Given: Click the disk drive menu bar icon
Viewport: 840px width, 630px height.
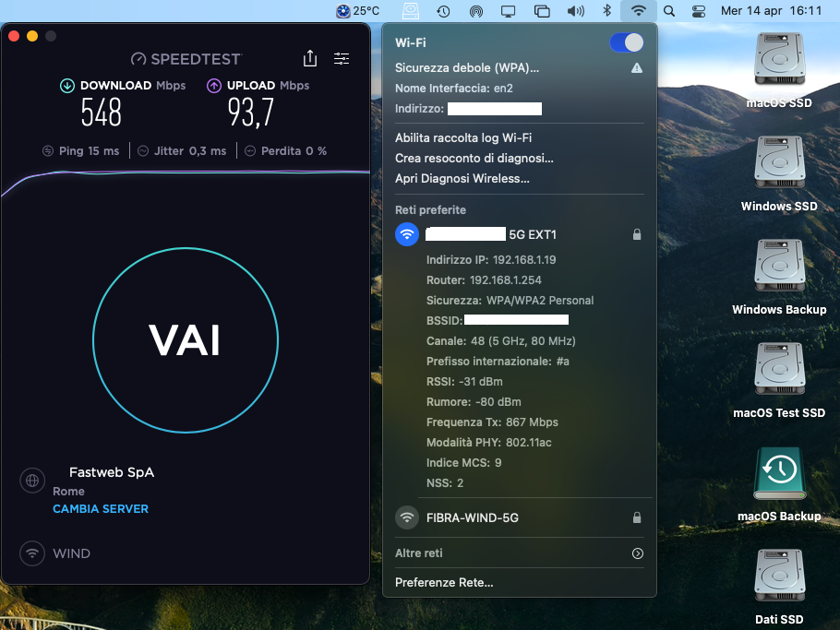Looking at the screenshot, I should click(411, 11).
